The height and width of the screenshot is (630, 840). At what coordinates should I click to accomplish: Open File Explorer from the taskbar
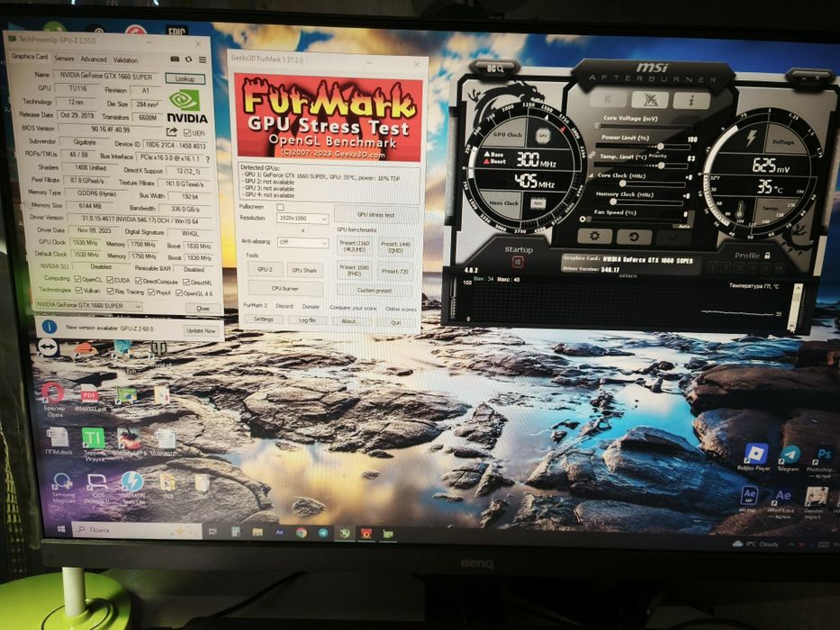point(257,532)
